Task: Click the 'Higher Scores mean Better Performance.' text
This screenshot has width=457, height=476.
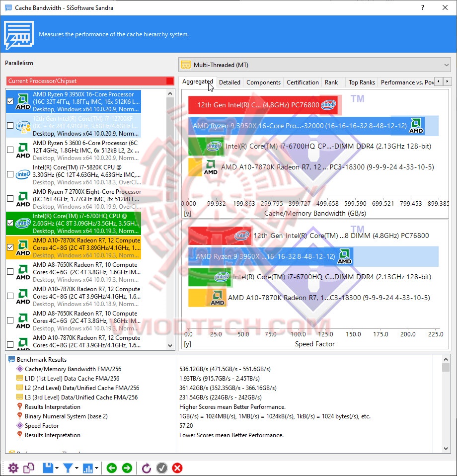Action: coord(232,407)
